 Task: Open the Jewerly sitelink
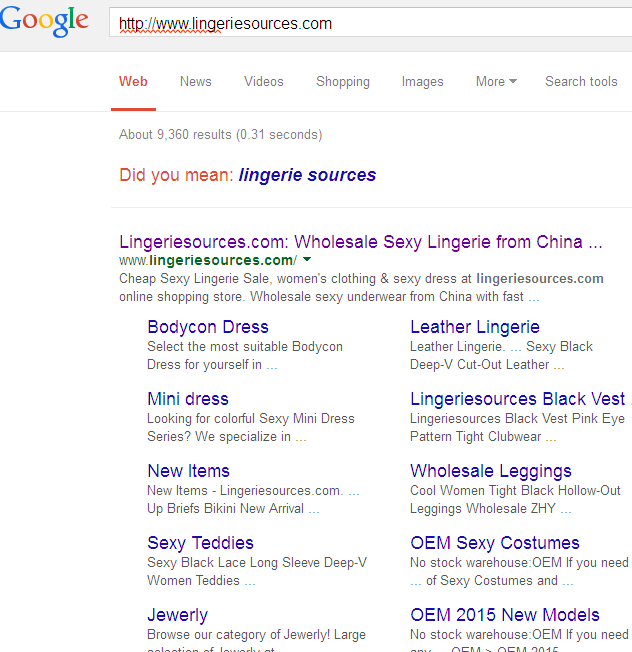[178, 615]
